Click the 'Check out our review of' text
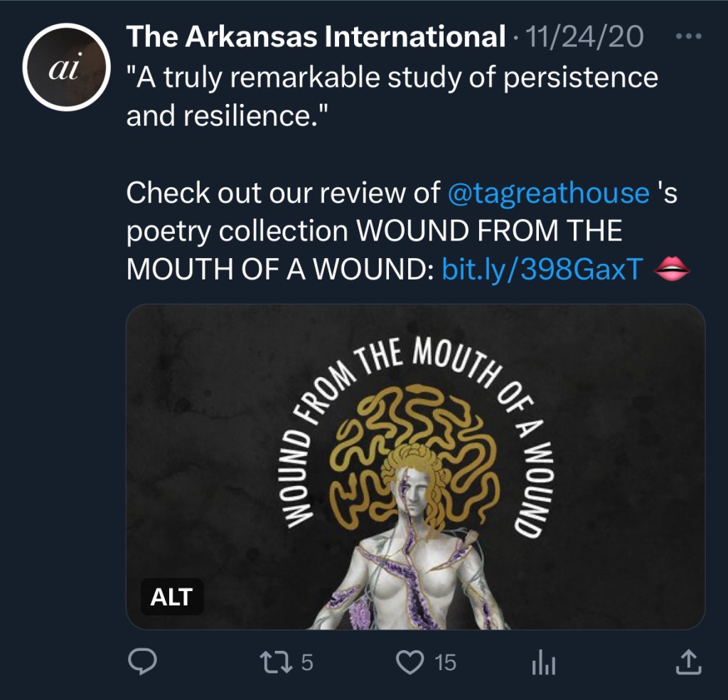728x700 pixels. pos(283,192)
